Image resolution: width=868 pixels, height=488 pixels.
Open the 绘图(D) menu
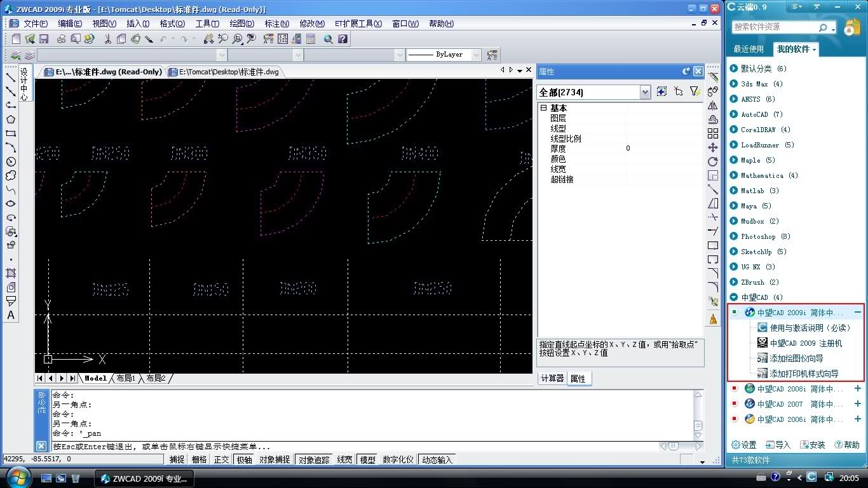[x=241, y=24]
